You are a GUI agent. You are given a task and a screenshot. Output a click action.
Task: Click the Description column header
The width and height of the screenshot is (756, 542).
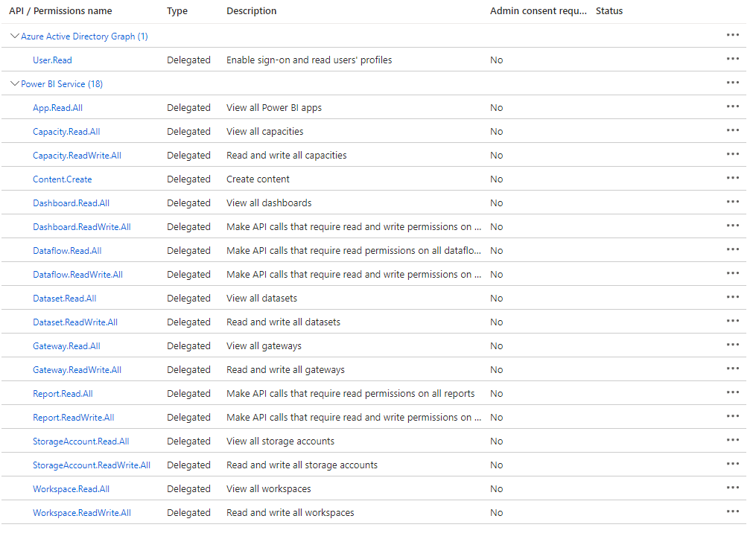tap(252, 11)
